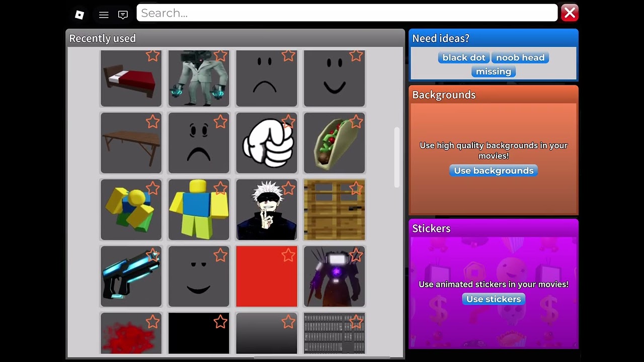Close the search panel with red X
The width and height of the screenshot is (644, 362).
tap(570, 13)
